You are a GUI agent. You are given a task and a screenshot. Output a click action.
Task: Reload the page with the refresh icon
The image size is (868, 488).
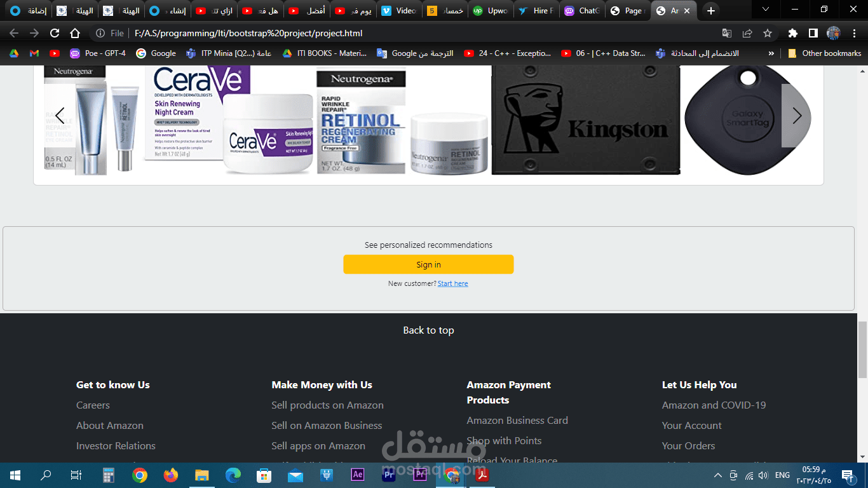(55, 33)
